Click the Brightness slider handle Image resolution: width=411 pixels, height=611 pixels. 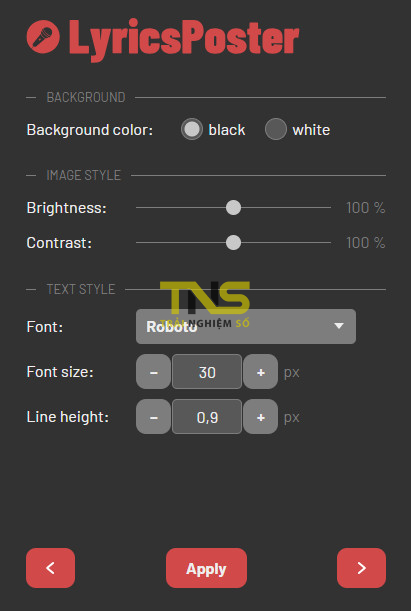233,207
